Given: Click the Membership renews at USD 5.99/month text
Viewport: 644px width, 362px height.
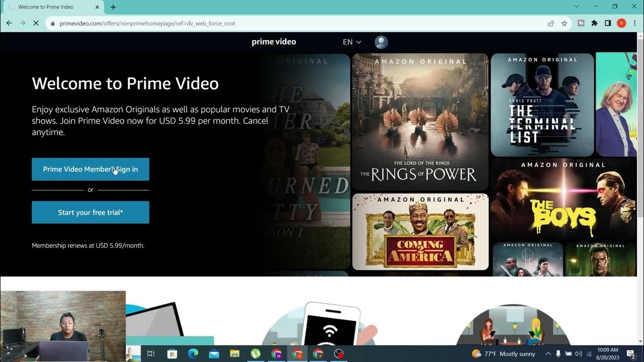Looking at the screenshot, I should 88,245.
